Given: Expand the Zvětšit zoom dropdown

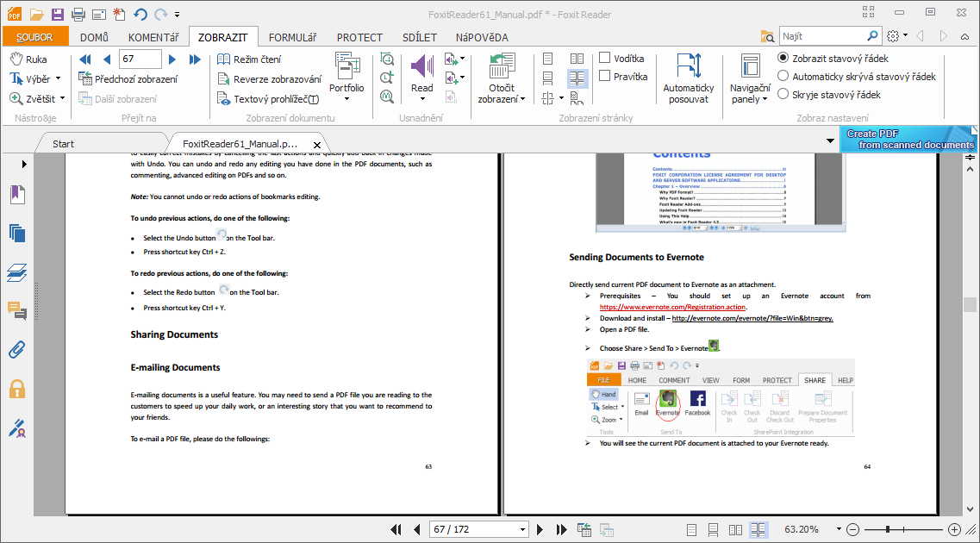Looking at the screenshot, I should coord(62,99).
